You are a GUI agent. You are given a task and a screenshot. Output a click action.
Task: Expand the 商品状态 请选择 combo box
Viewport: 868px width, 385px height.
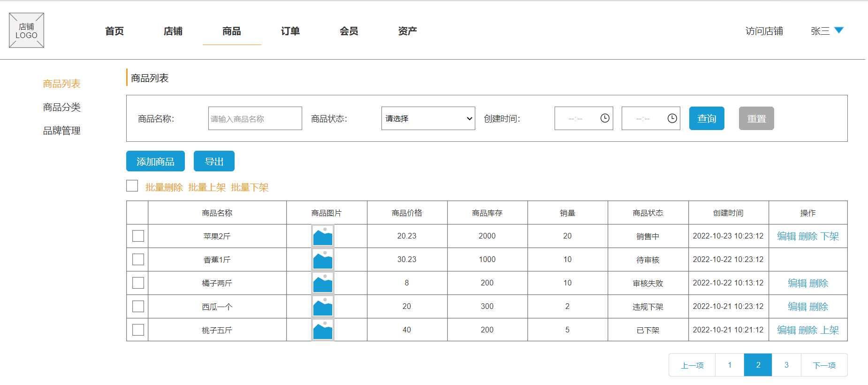tap(428, 118)
